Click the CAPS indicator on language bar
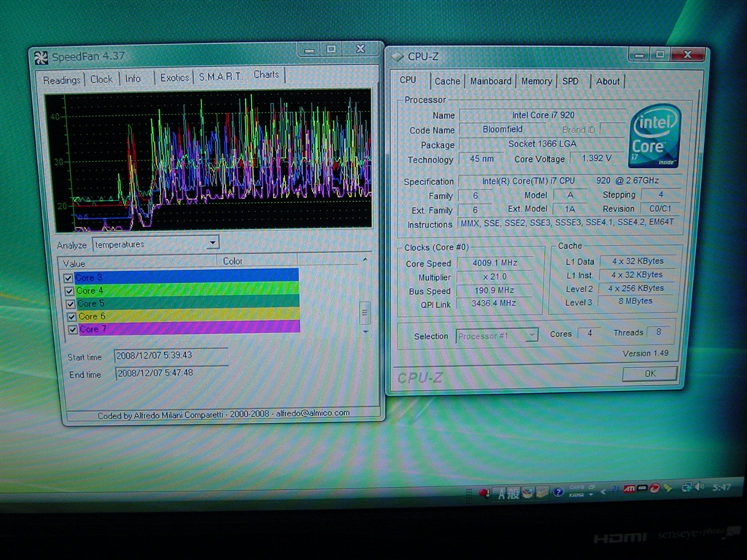 coord(577,487)
